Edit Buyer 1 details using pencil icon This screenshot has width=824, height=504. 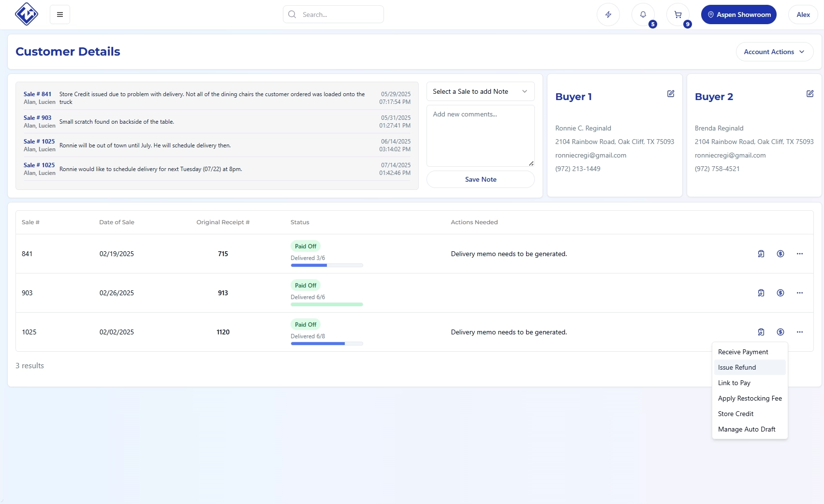point(670,94)
